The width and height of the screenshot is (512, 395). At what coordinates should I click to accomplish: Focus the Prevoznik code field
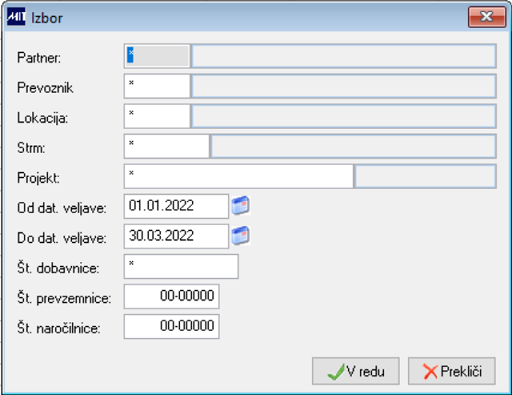point(157,86)
